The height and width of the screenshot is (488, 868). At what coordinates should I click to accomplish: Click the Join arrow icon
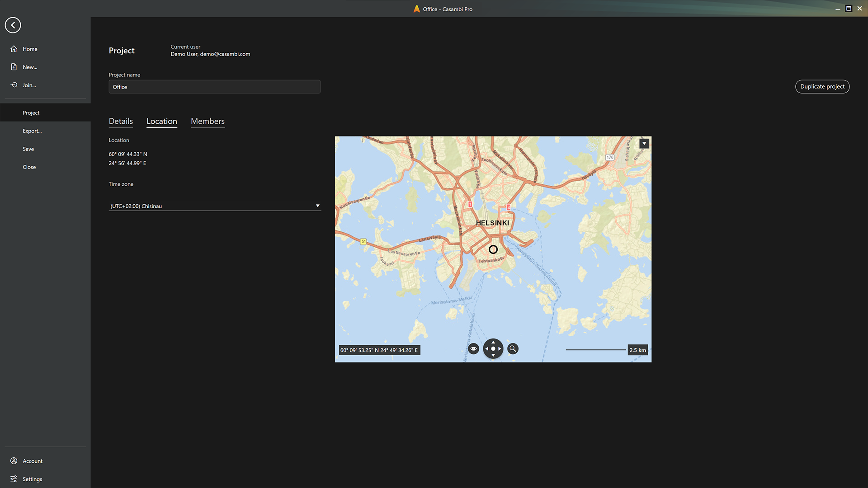[14, 85]
